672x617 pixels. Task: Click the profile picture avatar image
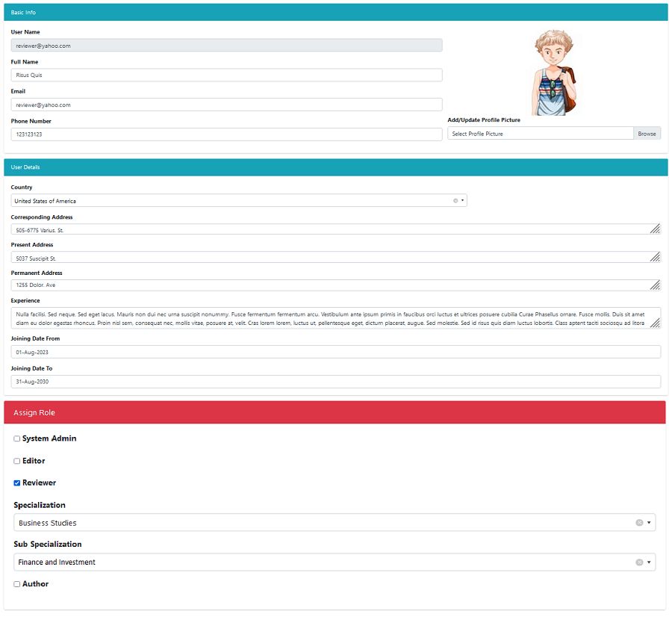pyautogui.click(x=554, y=72)
